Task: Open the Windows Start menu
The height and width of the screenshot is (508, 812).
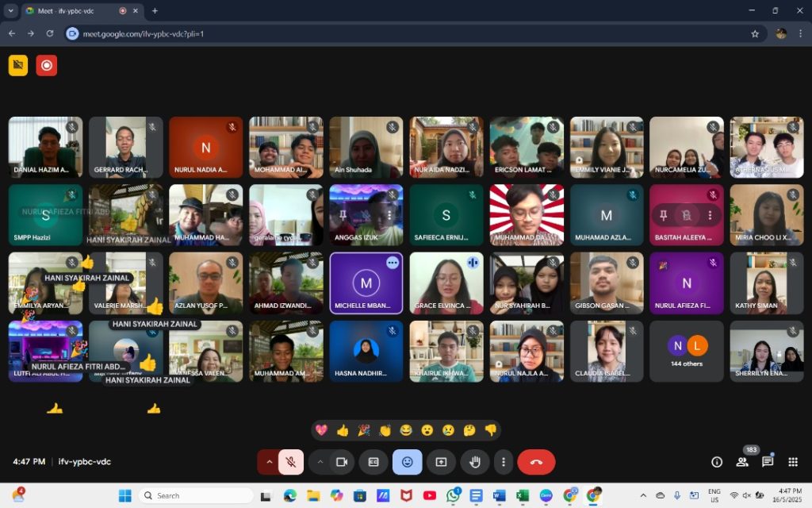Action: (x=125, y=495)
